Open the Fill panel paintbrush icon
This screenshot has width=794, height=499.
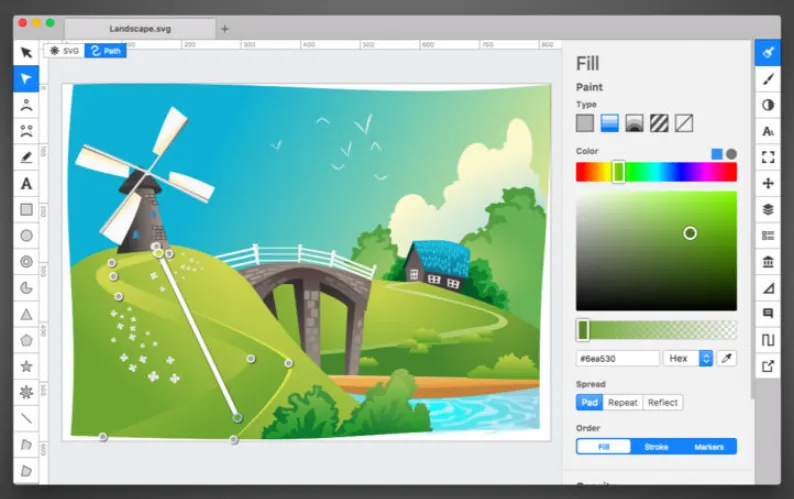click(x=768, y=52)
